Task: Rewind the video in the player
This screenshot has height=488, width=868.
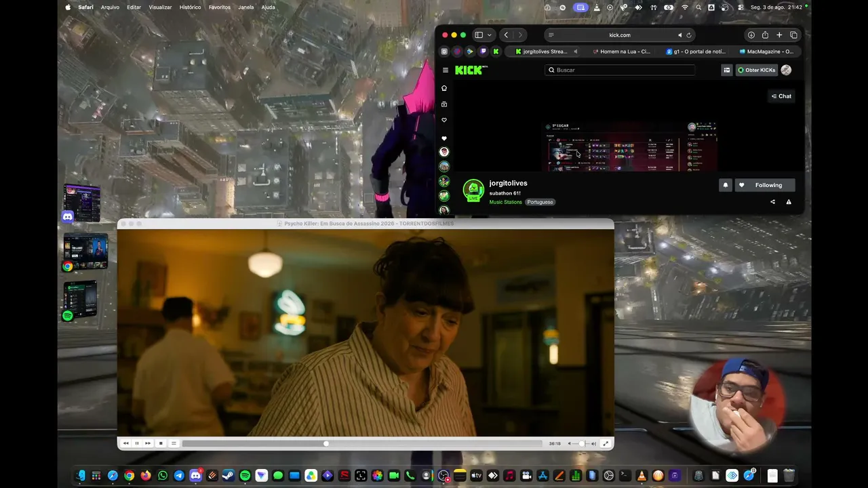Action: click(x=125, y=443)
